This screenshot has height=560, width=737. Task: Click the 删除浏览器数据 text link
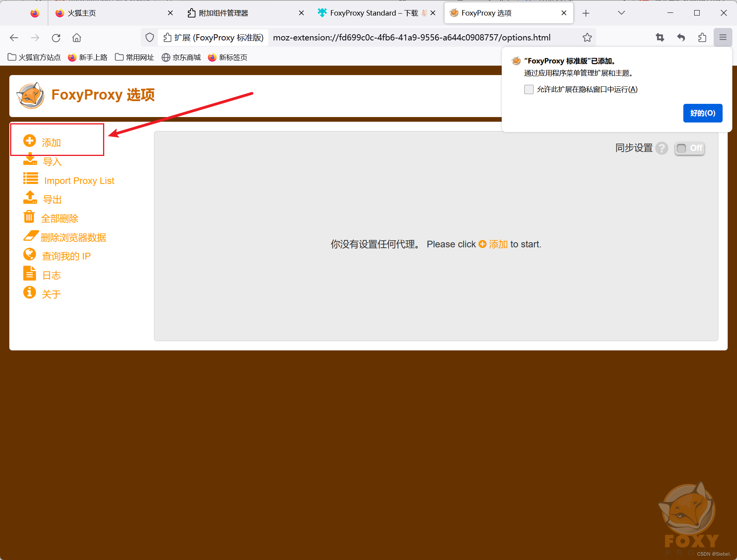pos(73,238)
